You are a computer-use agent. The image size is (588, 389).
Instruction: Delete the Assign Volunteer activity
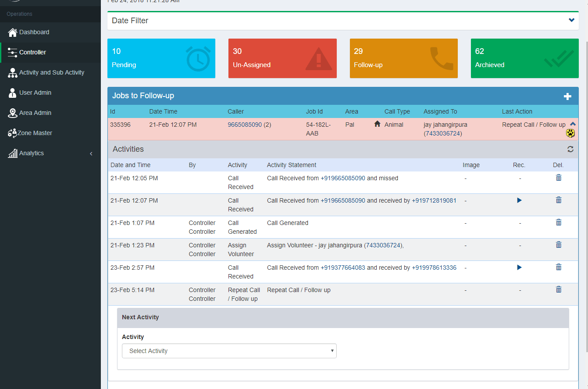559,245
